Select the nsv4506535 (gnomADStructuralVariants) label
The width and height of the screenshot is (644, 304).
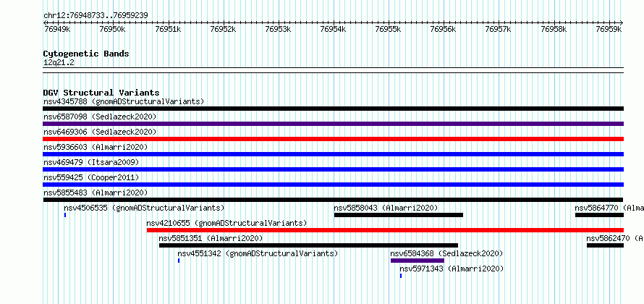144,208
